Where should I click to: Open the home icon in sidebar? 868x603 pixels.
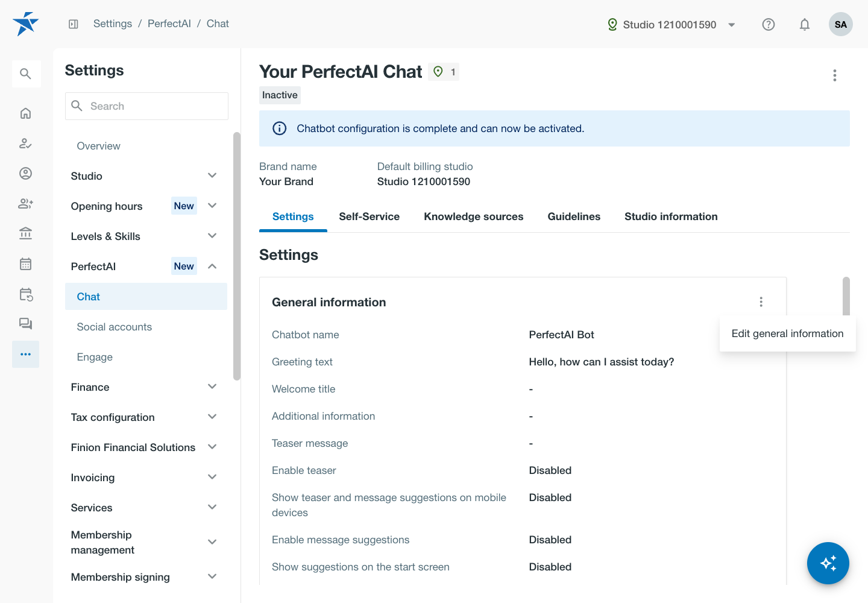[x=25, y=113]
